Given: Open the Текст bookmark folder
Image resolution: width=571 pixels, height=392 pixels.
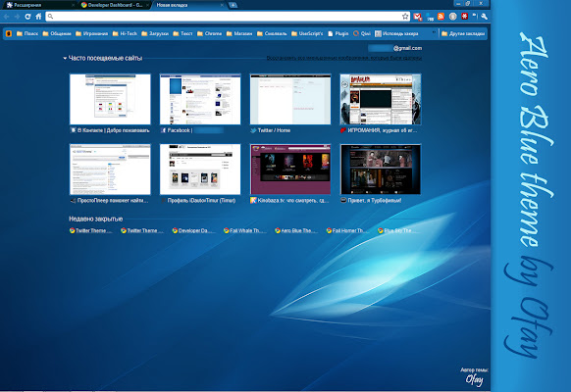Looking at the screenshot, I should pyautogui.click(x=182, y=34).
